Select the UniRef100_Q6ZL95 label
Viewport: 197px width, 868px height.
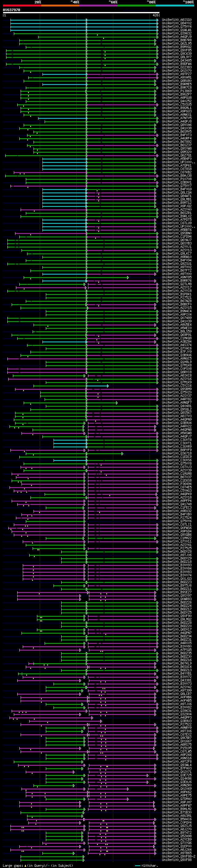pyautogui.click(x=177, y=43)
